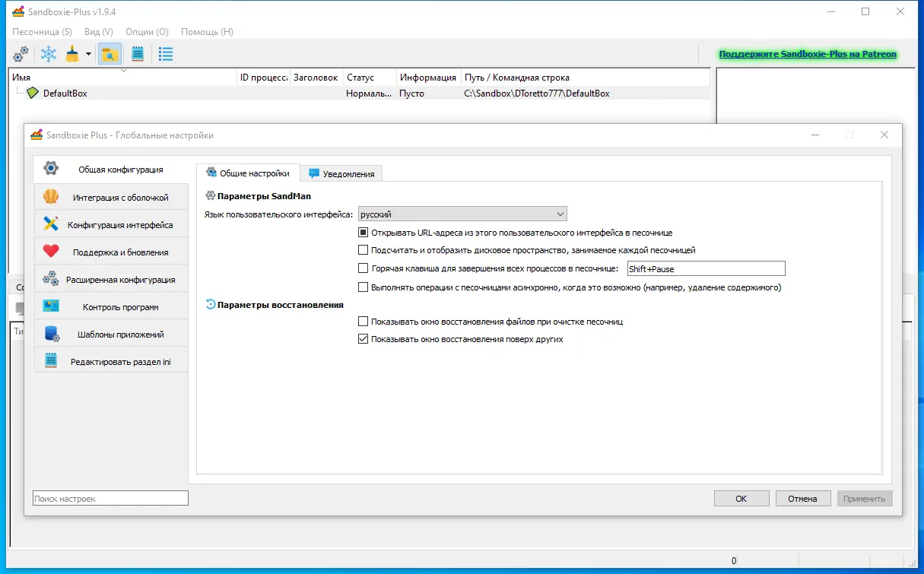Viewport: 924px width, 574px height.
Task: Click the DefaultBox sandbox icon
Action: (x=33, y=94)
